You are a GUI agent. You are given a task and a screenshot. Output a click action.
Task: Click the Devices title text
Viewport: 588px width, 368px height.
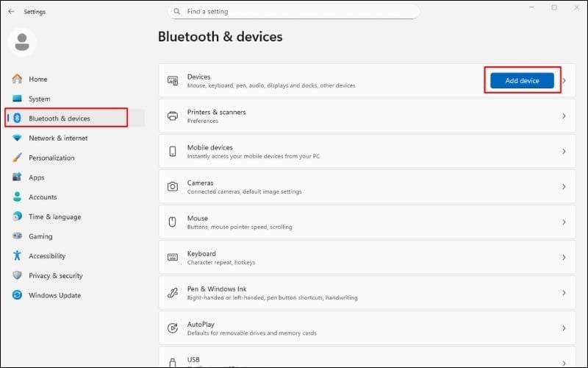click(198, 77)
